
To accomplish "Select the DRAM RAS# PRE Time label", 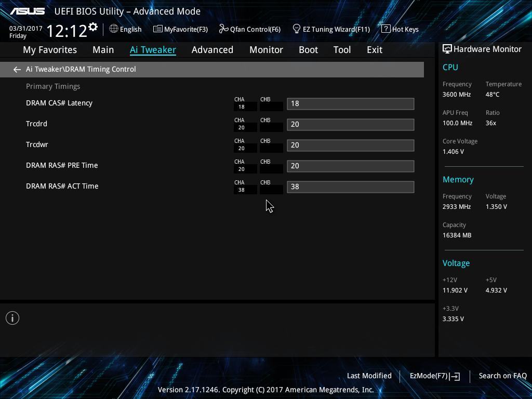I will tap(62, 165).
